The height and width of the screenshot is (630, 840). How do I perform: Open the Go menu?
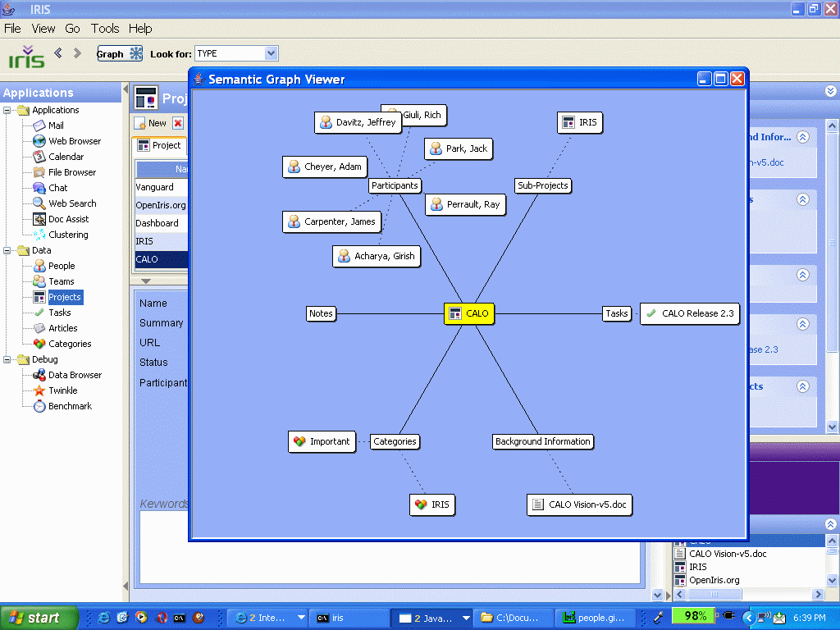[72, 29]
